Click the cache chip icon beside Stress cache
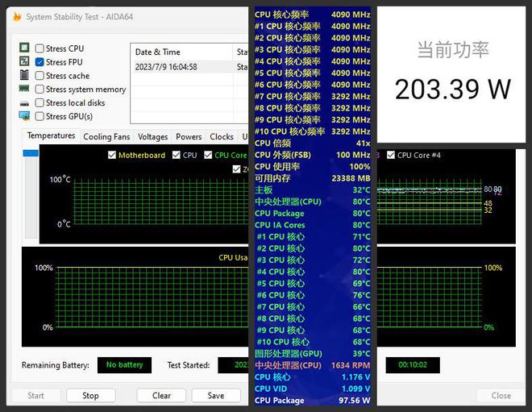This screenshot has width=532, height=412. pos(24,75)
